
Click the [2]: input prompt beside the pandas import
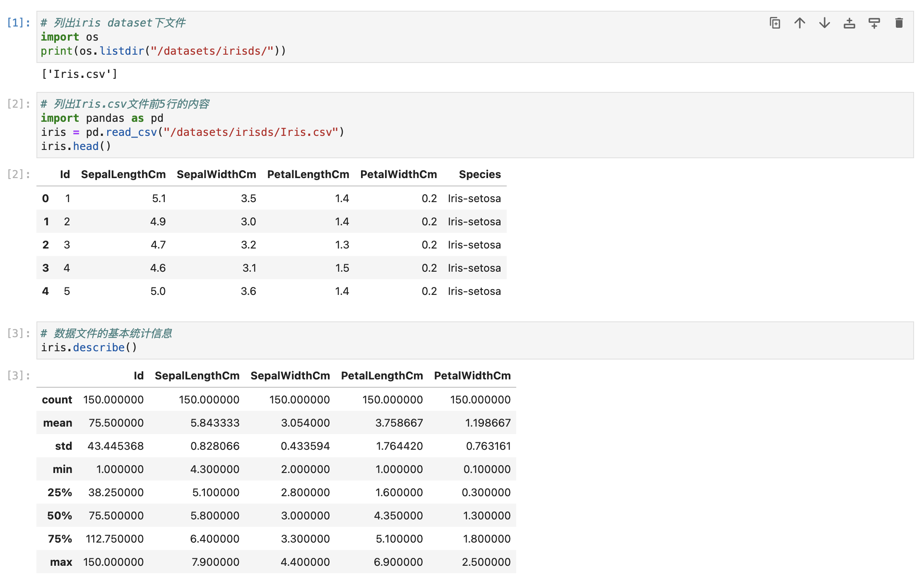tap(19, 104)
